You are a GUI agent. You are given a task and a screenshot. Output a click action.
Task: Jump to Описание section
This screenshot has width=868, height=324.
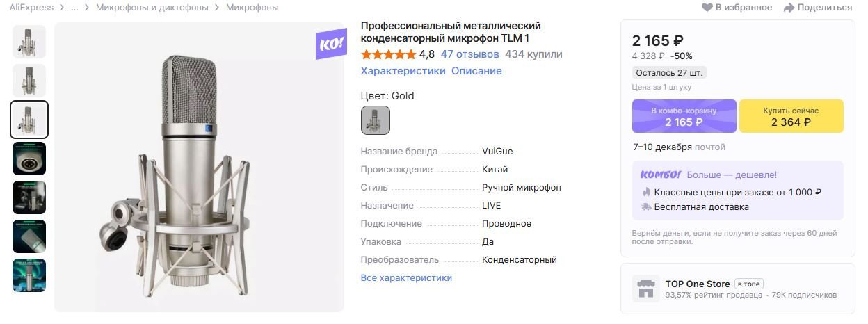tap(476, 71)
